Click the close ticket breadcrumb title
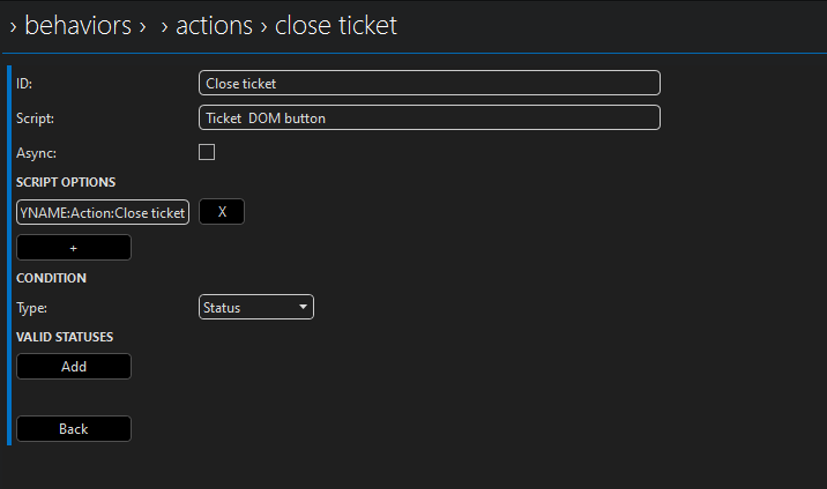The width and height of the screenshot is (827, 489). (x=336, y=25)
